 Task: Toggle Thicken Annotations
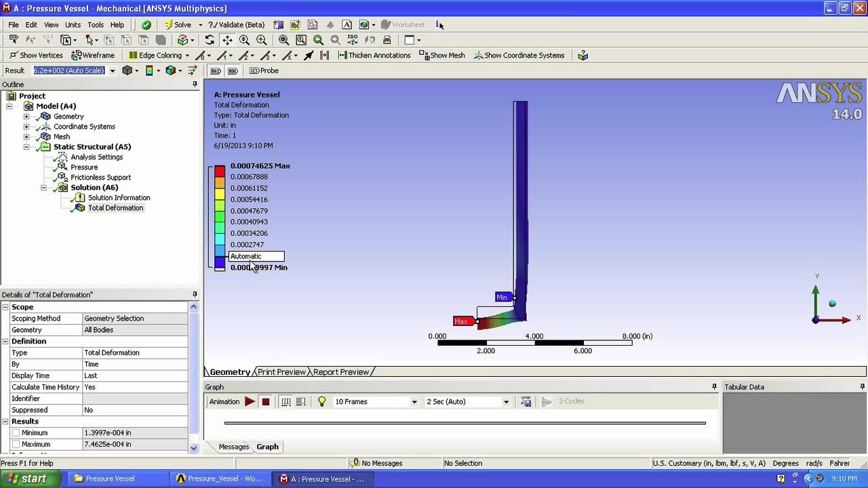(374, 56)
